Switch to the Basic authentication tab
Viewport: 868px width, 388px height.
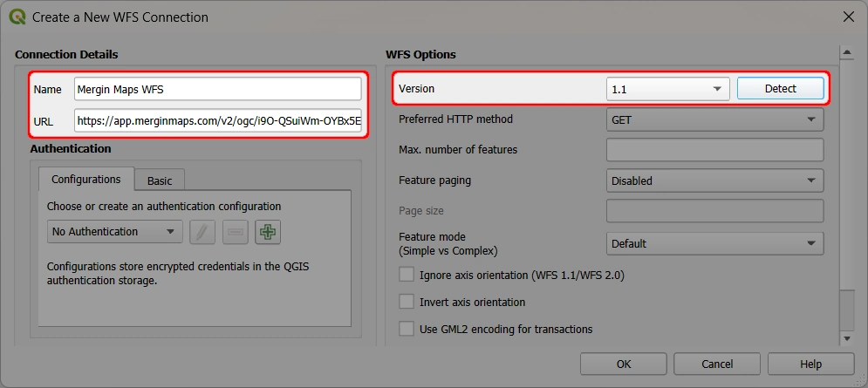coord(160,180)
